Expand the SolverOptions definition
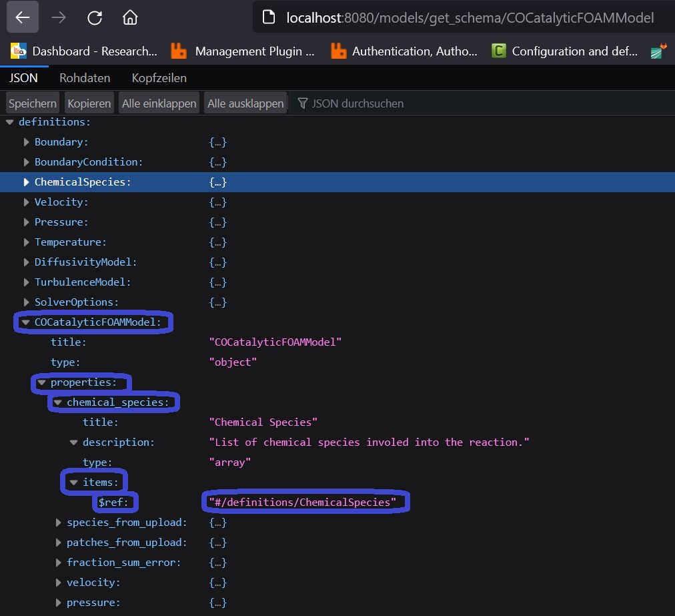Viewport: 675px width, 616px height. [x=26, y=302]
